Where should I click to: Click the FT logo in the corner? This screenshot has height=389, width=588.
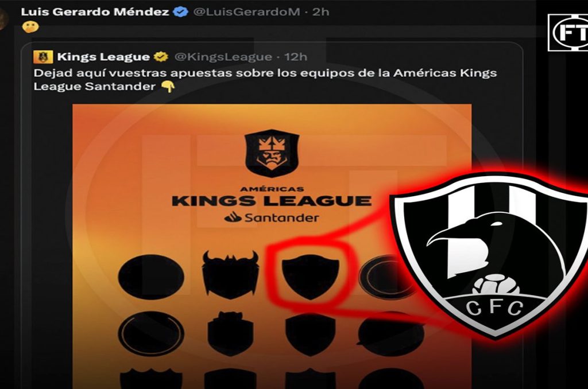click(x=568, y=33)
